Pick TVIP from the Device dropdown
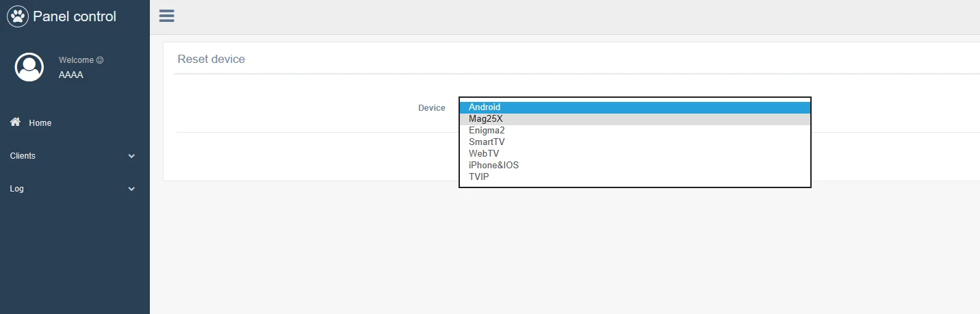The width and height of the screenshot is (980, 314). [479, 177]
